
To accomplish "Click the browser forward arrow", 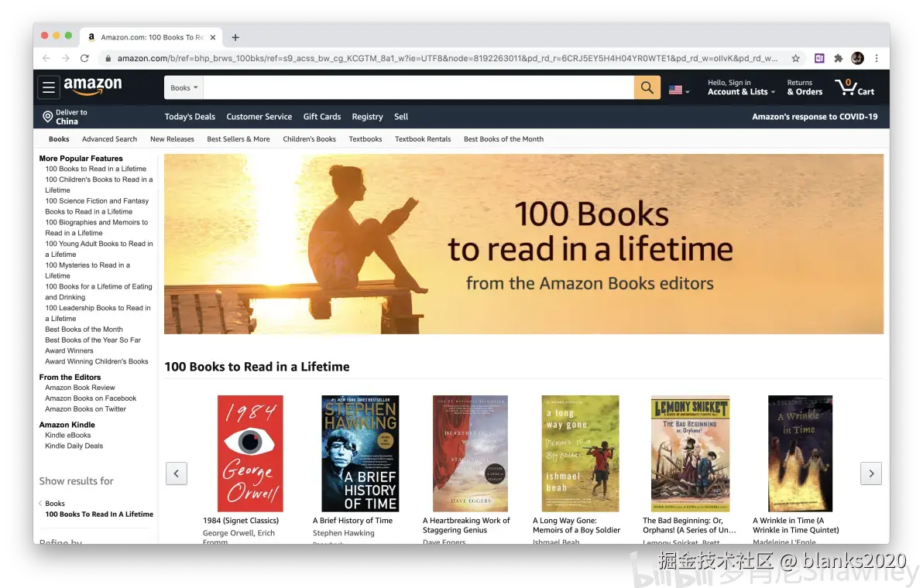I will tap(65, 58).
